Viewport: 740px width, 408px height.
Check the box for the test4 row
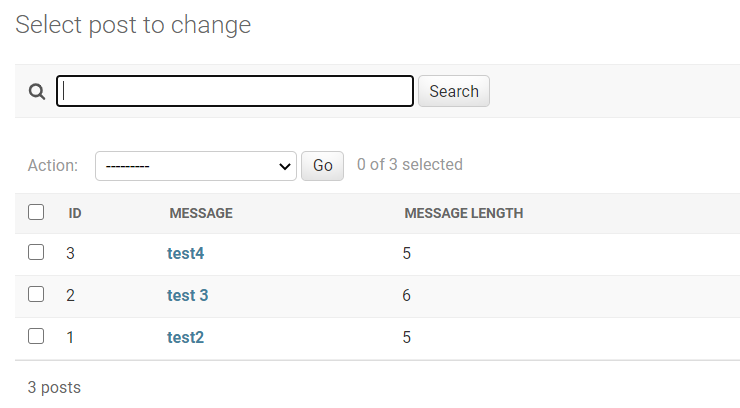point(36,253)
